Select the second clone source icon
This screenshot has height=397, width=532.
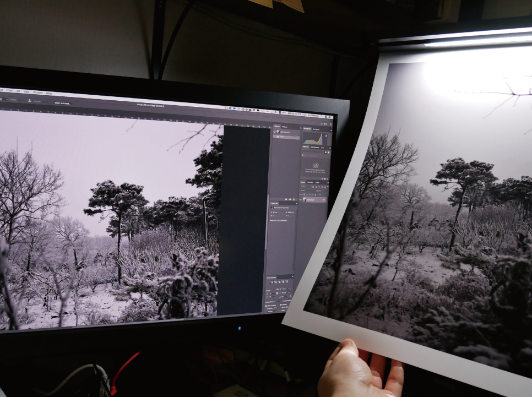point(275,282)
